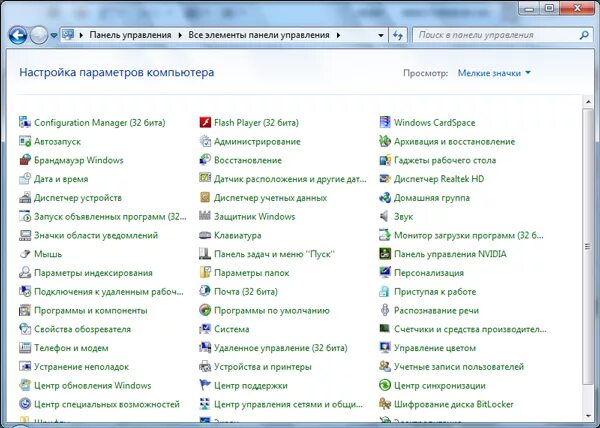Open Учетные записи пользователей link
The width and height of the screenshot is (600, 428).
pos(459,366)
